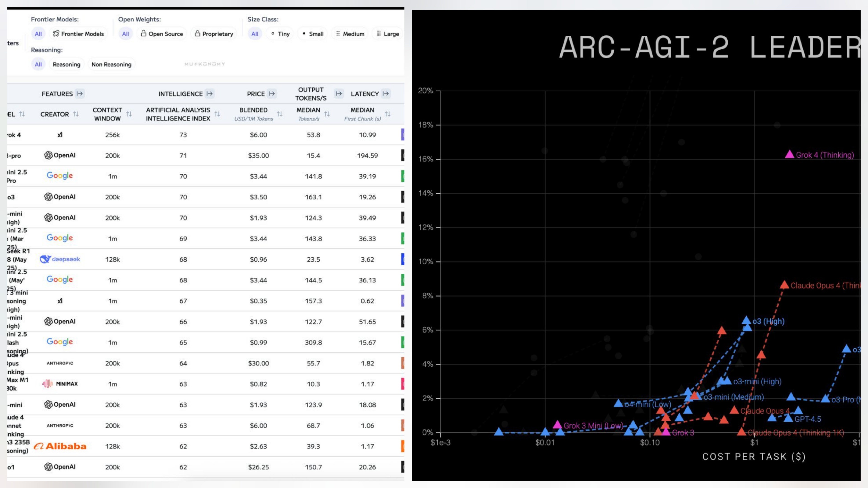Click the Claude Opus 4 Thinking data point
This screenshot has height=488, width=868.
coord(784,285)
